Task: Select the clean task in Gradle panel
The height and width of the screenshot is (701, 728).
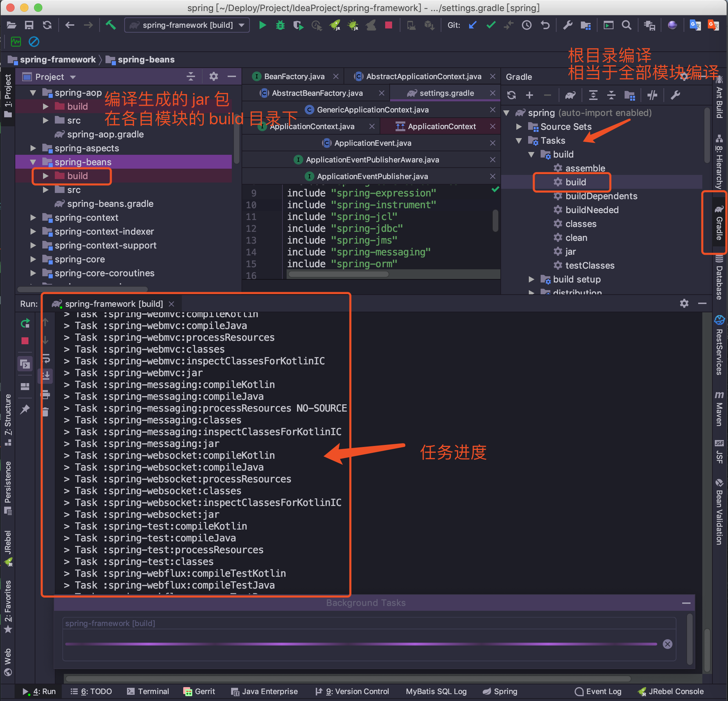Action: tap(576, 238)
